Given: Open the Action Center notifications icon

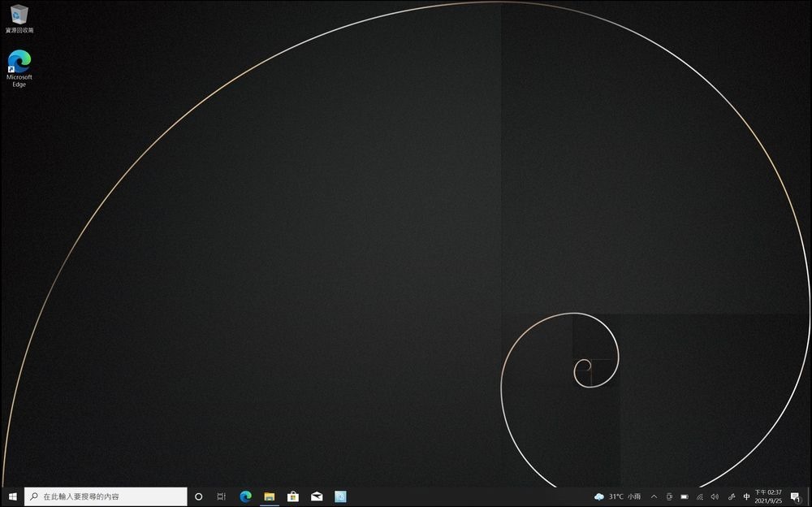Looking at the screenshot, I should click(796, 496).
